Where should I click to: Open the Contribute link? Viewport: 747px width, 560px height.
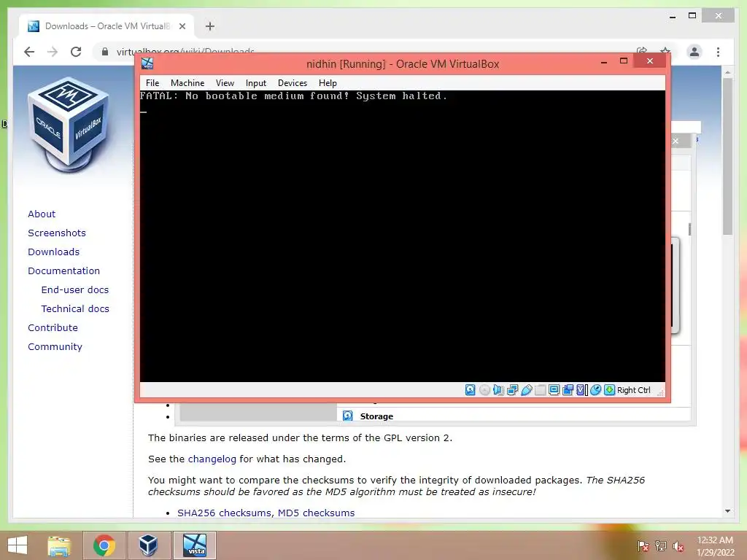click(53, 327)
